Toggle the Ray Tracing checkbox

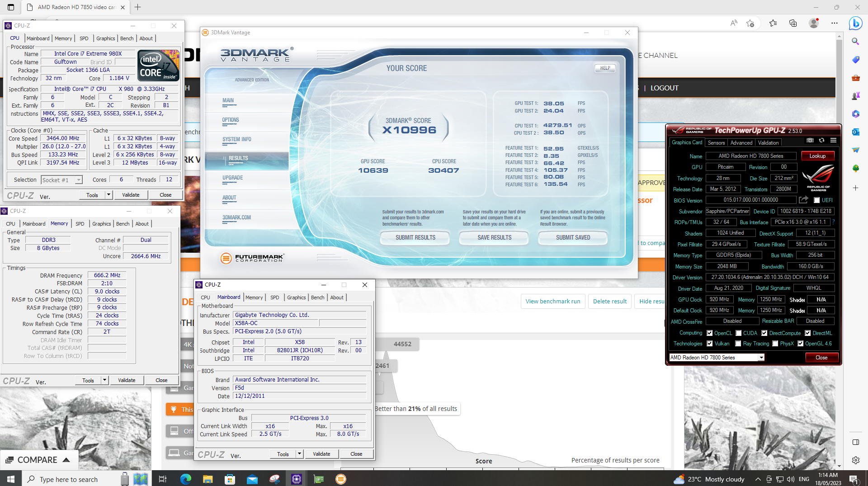coord(738,344)
